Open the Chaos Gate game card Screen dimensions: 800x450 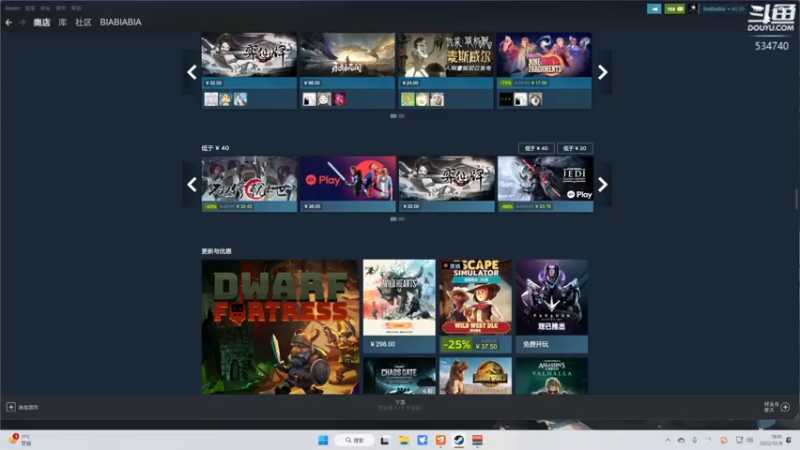pyautogui.click(x=399, y=376)
